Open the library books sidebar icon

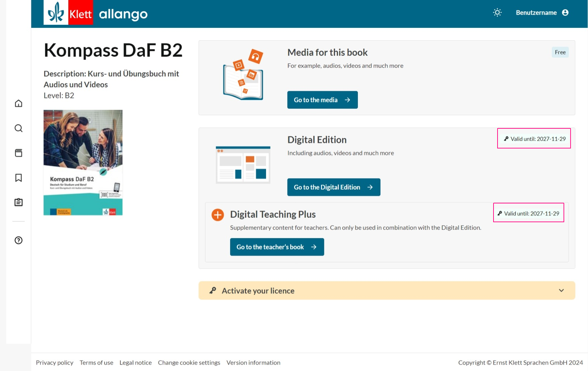coord(18,153)
